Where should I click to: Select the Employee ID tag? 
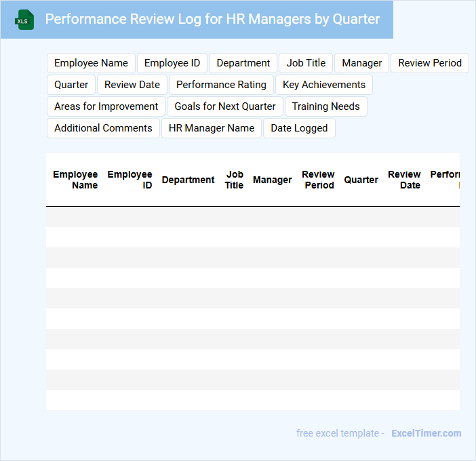click(x=172, y=63)
